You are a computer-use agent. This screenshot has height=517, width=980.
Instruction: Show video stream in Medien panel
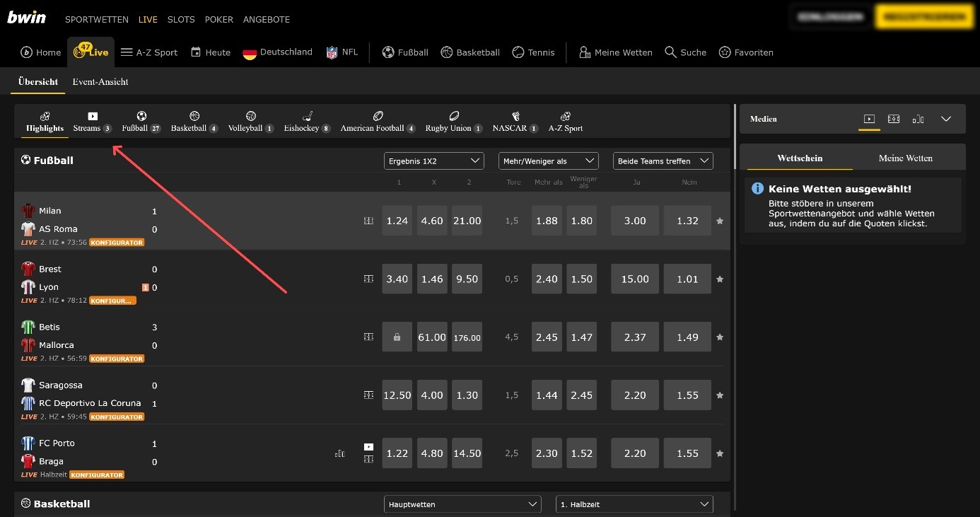[x=870, y=119]
